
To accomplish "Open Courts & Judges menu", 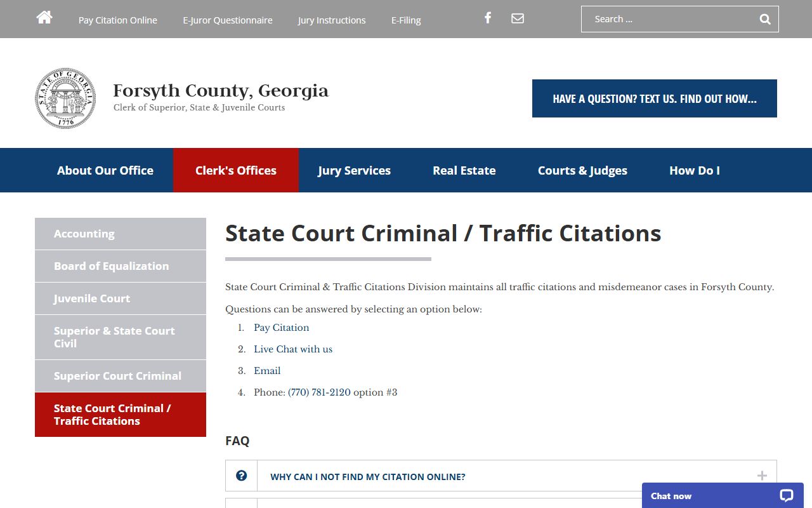I will pyautogui.click(x=582, y=170).
